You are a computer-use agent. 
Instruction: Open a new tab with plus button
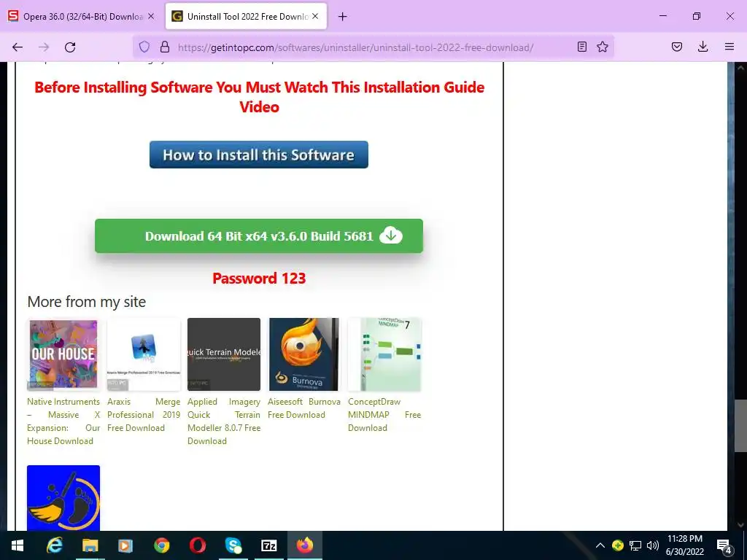click(x=343, y=17)
